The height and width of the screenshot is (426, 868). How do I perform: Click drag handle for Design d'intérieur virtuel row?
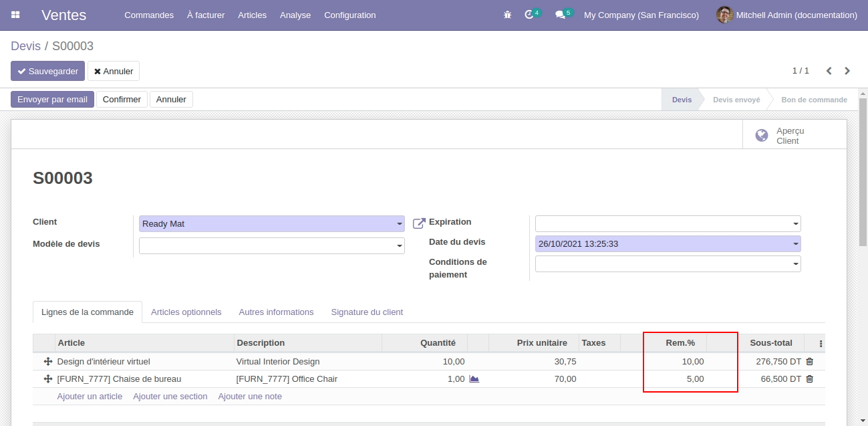[47, 362]
